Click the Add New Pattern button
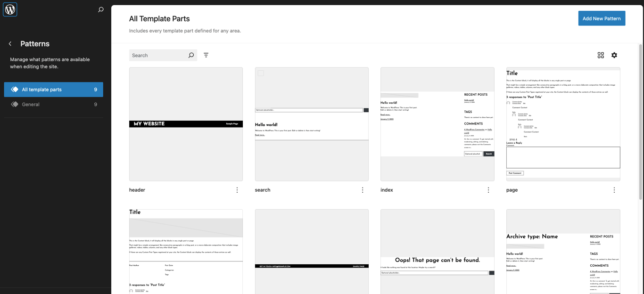 (602, 18)
